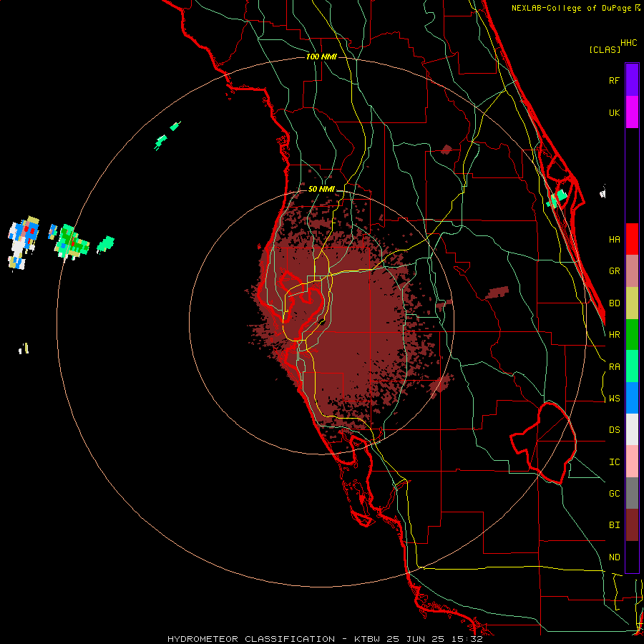Click the '50 NMI' range ring label
Viewport: 644px width, 644px height.
321,189
